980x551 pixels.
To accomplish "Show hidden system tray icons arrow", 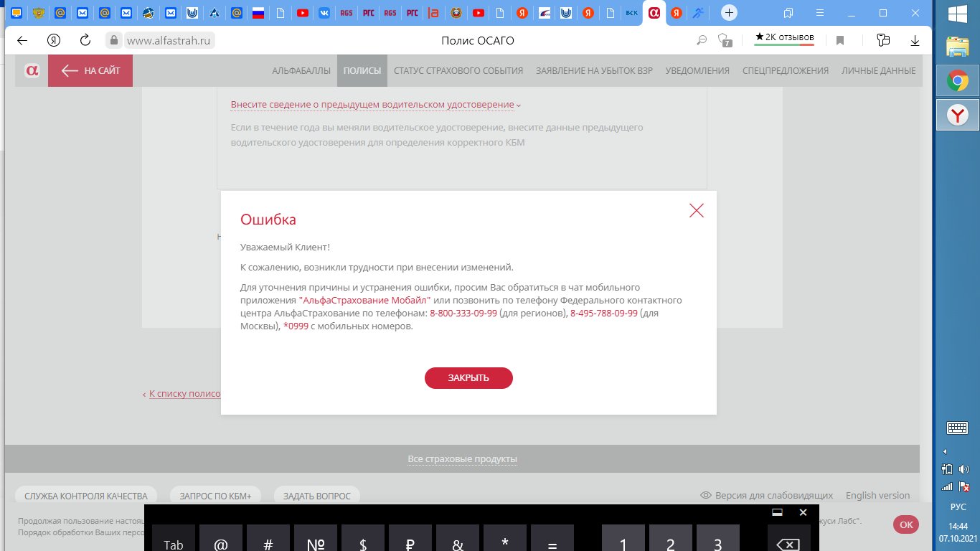I will [945, 451].
